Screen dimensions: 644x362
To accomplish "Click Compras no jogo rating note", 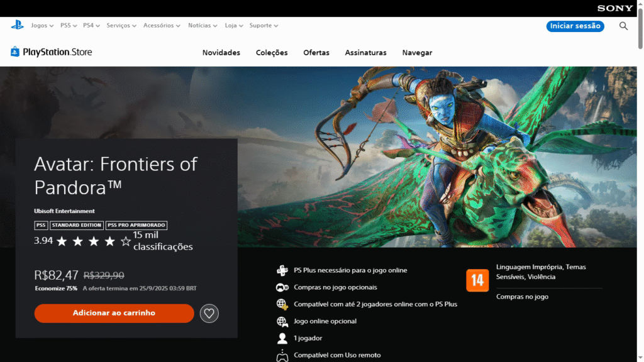I will point(522,297).
